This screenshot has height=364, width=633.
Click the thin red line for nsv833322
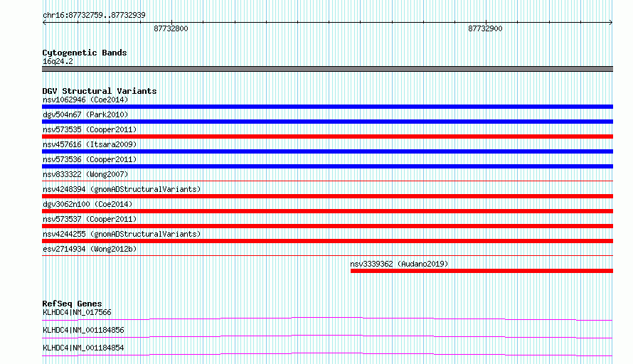click(327, 181)
